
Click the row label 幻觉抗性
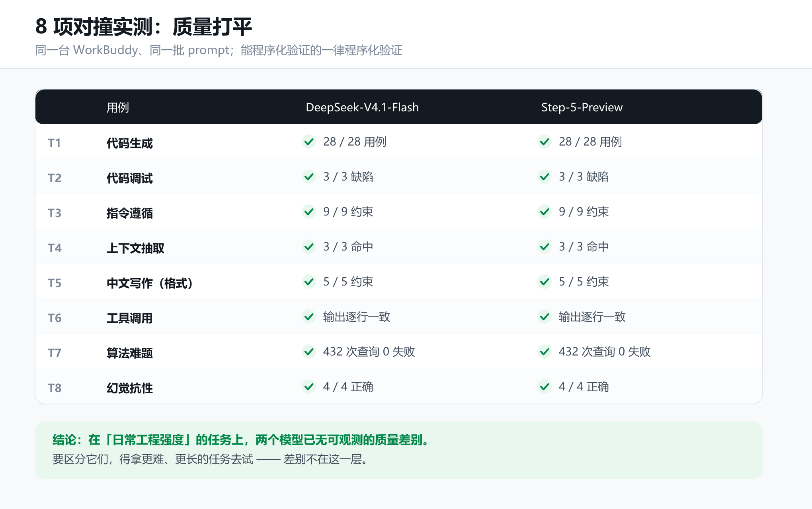[x=130, y=388]
